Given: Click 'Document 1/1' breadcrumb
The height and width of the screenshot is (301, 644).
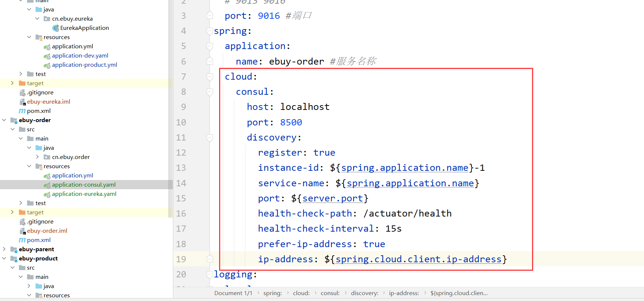Looking at the screenshot, I should point(233,293).
